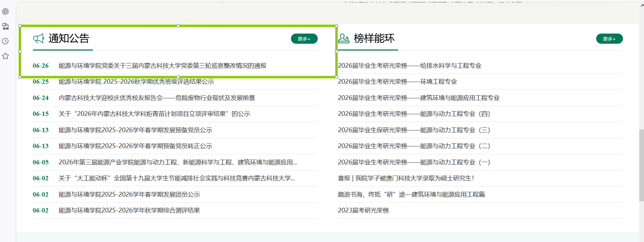The width and height of the screenshot is (644, 242).
Task: Click the 06-15 date label
Action: point(41,114)
